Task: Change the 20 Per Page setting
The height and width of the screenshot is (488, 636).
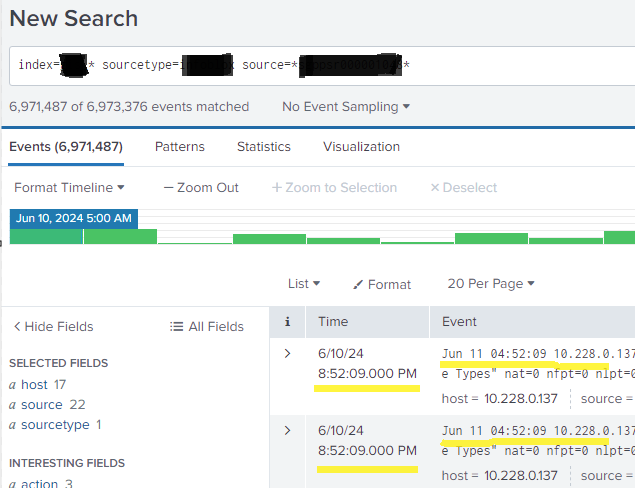Action: tap(491, 284)
